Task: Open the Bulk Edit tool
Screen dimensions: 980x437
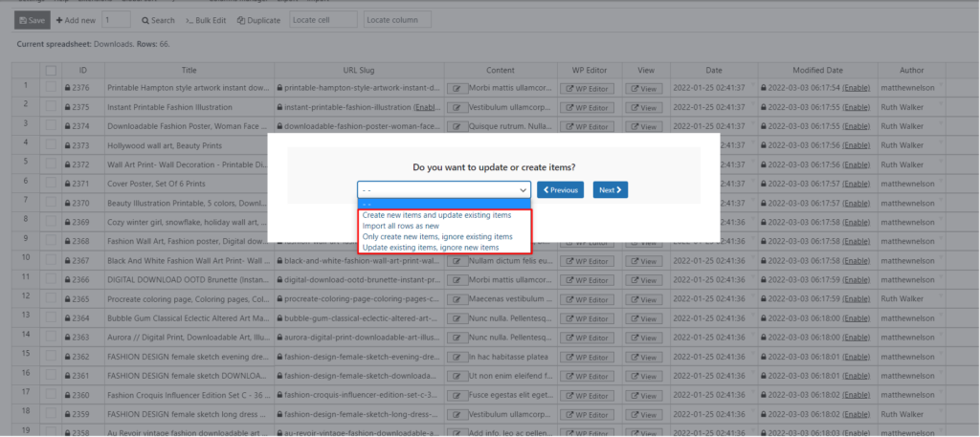Action: click(206, 20)
